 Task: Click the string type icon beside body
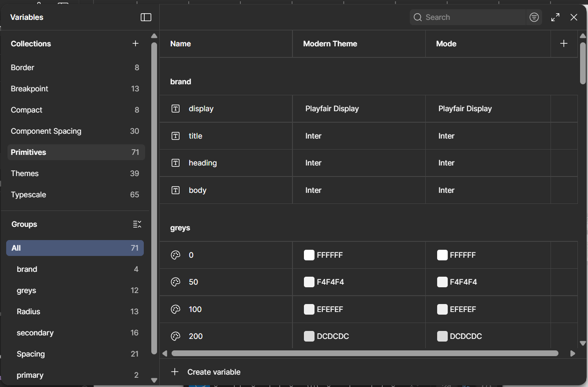[x=176, y=190]
